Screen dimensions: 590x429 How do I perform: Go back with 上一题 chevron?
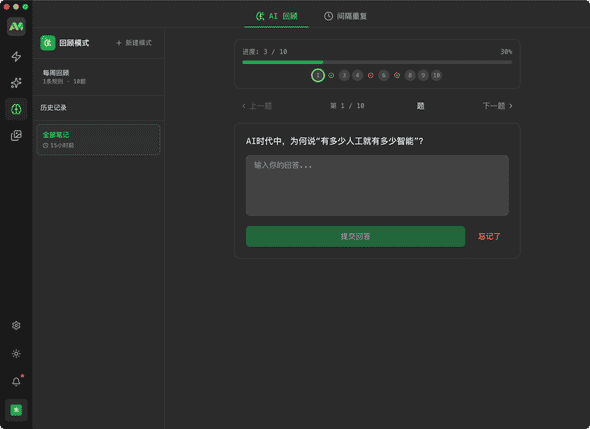pyautogui.click(x=257, y=106)
